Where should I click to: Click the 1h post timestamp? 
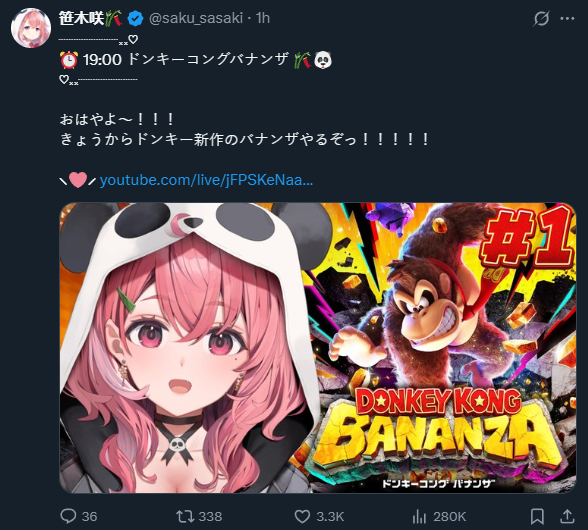(263, 18)
